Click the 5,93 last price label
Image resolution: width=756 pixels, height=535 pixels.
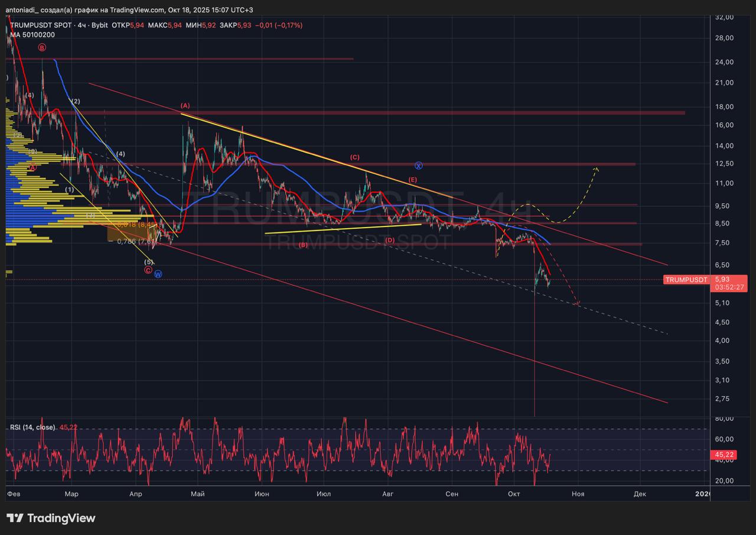pos(722,279)
